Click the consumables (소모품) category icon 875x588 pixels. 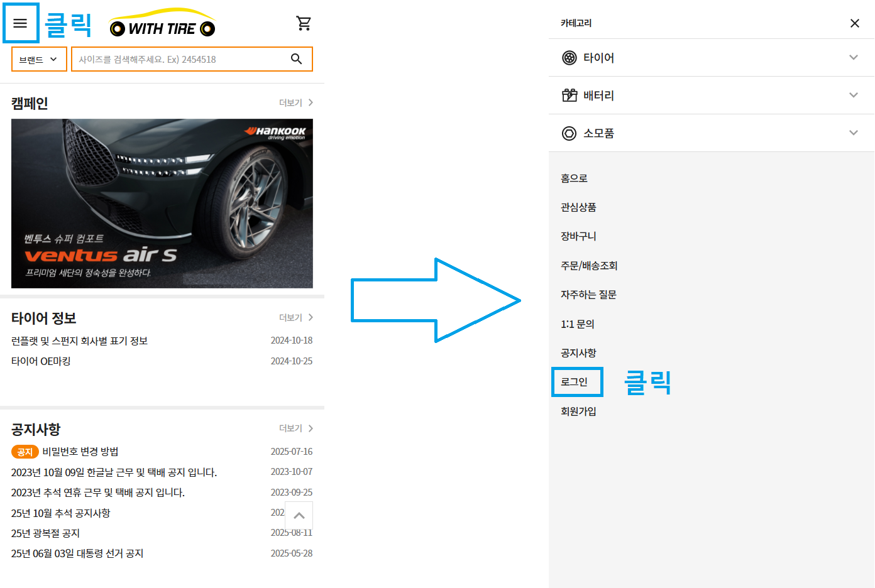[569, 133]
